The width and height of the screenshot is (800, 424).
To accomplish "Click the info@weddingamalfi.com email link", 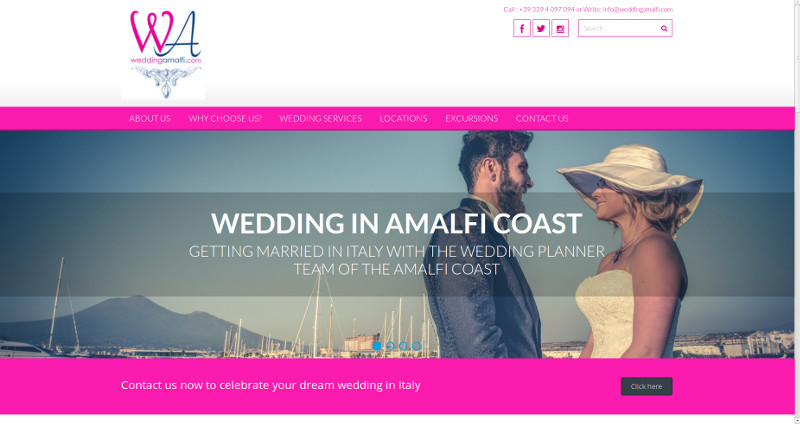I will coord(638,9).
